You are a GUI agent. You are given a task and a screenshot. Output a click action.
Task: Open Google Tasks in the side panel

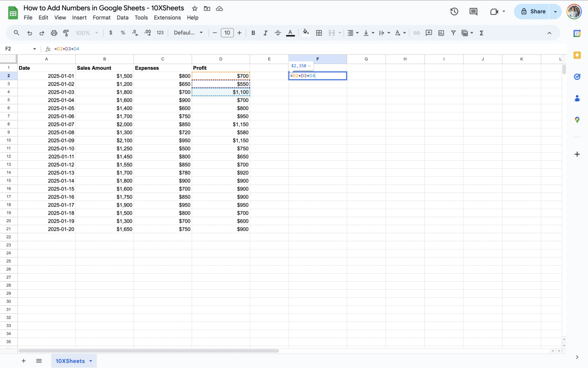[577, 77]
